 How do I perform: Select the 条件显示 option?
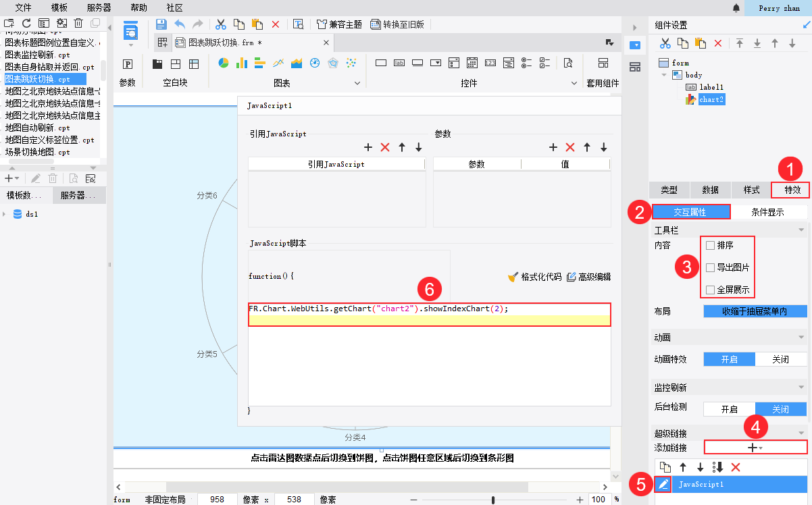(x=769, y=212)
